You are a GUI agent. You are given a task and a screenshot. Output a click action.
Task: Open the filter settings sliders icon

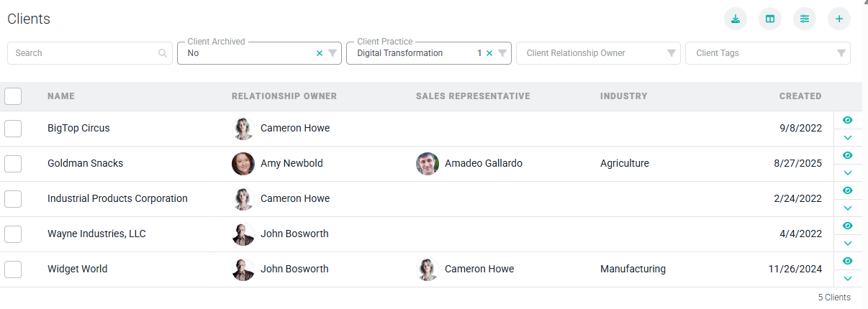(x=805, y=19)
